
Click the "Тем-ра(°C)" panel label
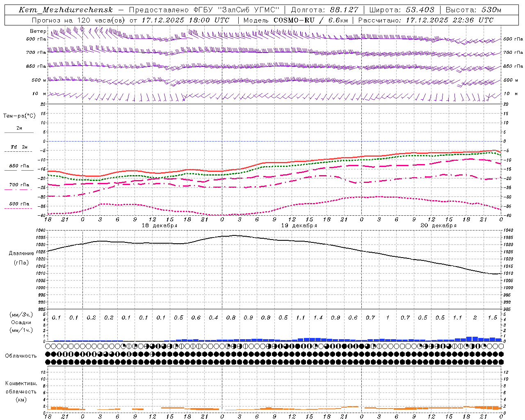coord(19,116)
